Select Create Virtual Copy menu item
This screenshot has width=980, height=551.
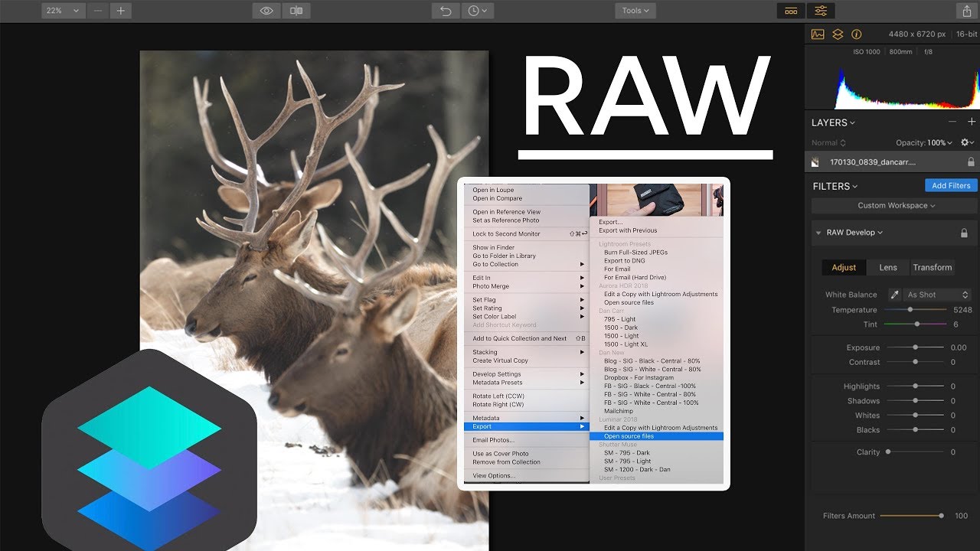[527, 360]
